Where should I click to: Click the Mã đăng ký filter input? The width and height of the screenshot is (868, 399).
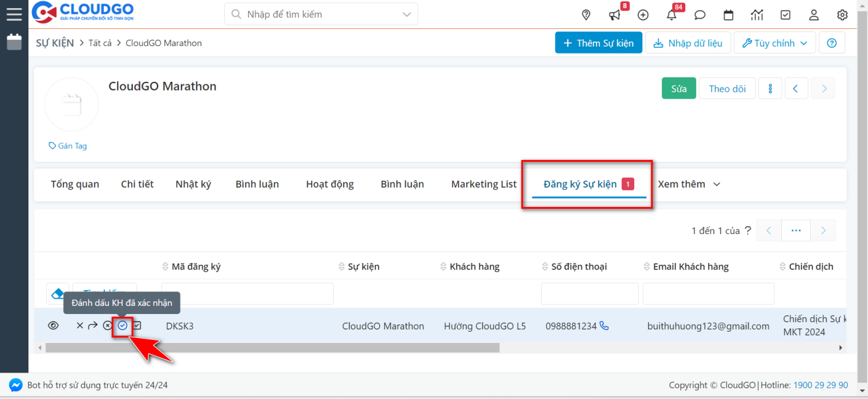[247, 293]
